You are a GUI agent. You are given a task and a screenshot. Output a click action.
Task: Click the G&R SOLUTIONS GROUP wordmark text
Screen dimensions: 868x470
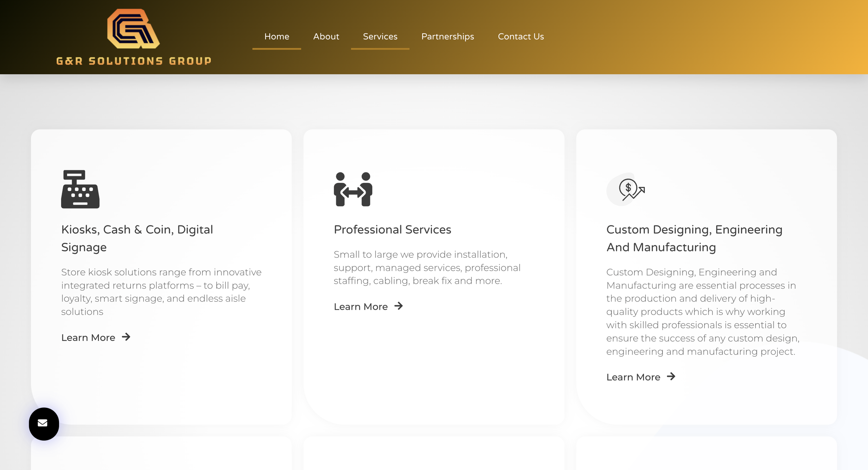[x=134, y=61]
